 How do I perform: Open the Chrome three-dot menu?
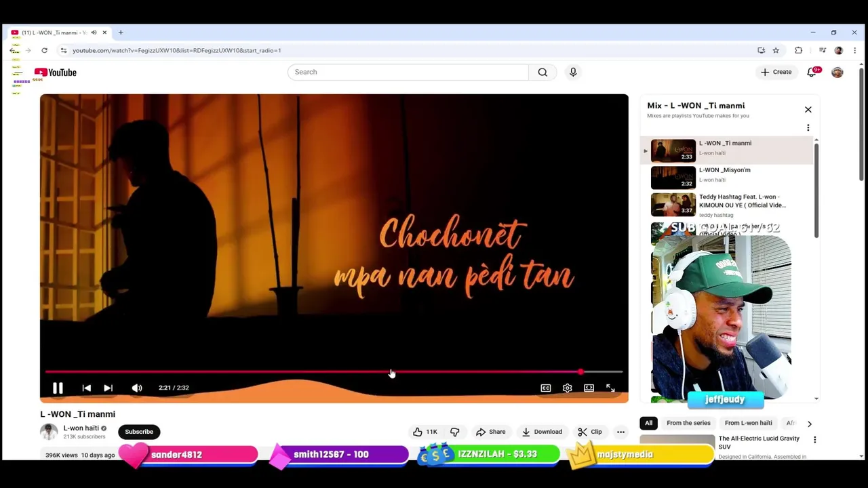tap(854, 50)
